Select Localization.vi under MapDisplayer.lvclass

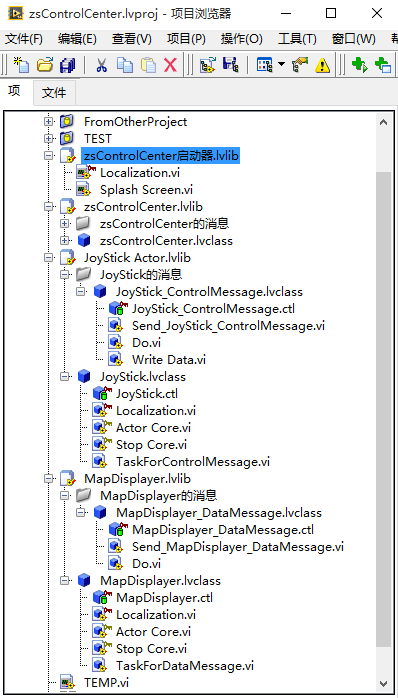click(x=156, y=614)
